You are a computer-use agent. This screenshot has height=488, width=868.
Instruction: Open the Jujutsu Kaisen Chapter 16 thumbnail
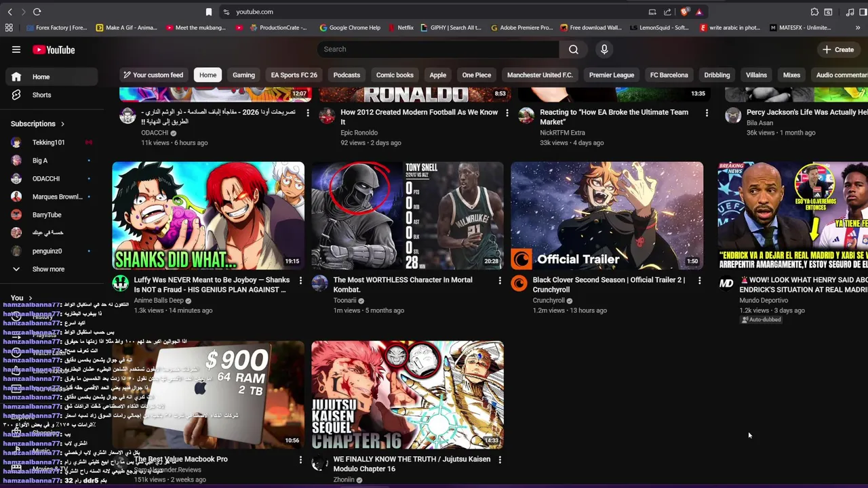(408, 395)
